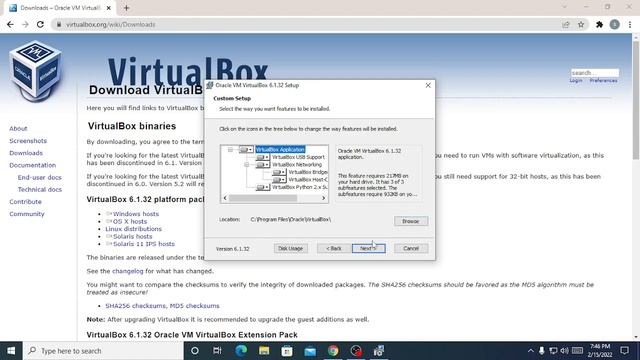Open the About sidebar link

point(18,129)
